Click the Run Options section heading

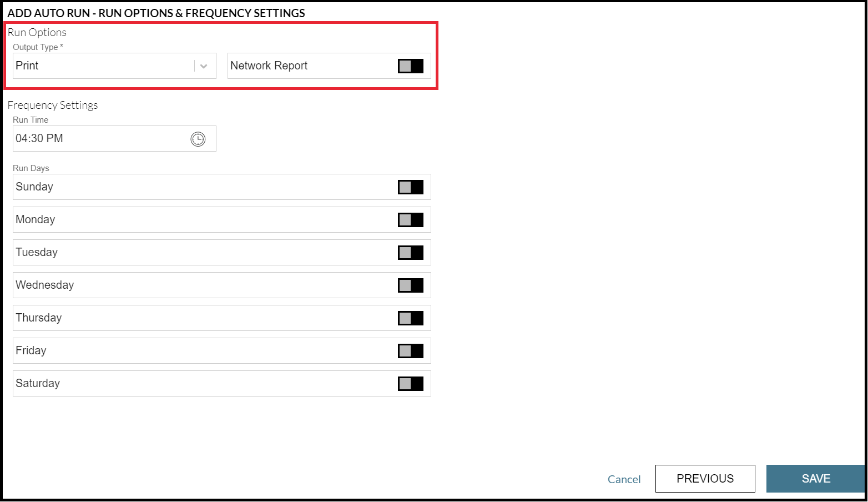click(37, 32)
